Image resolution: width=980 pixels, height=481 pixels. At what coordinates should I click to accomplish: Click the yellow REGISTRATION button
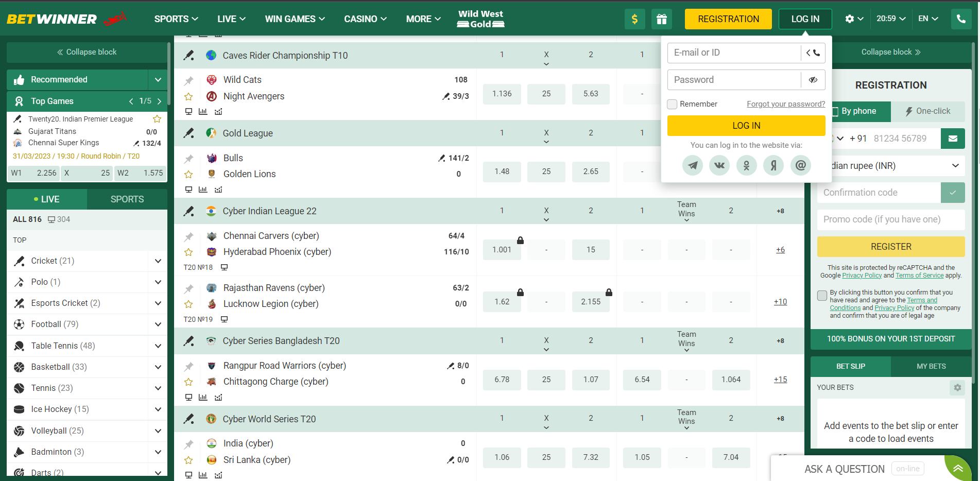(728, 19)
